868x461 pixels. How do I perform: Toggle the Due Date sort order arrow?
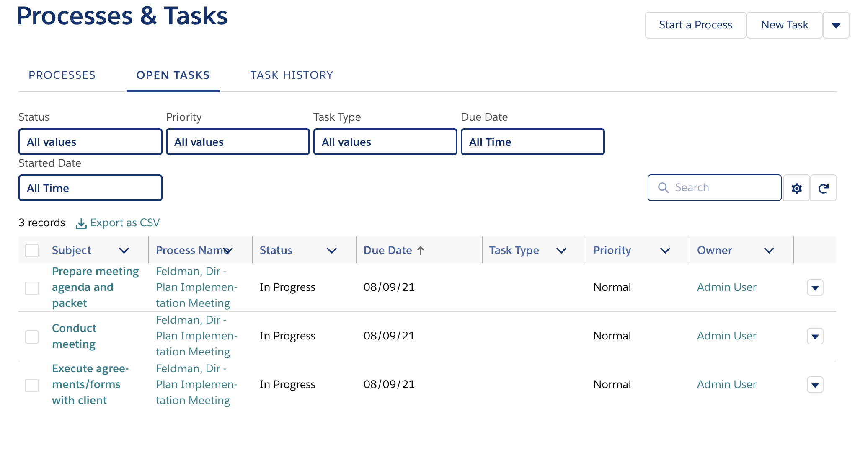click(x=421, y=250)
